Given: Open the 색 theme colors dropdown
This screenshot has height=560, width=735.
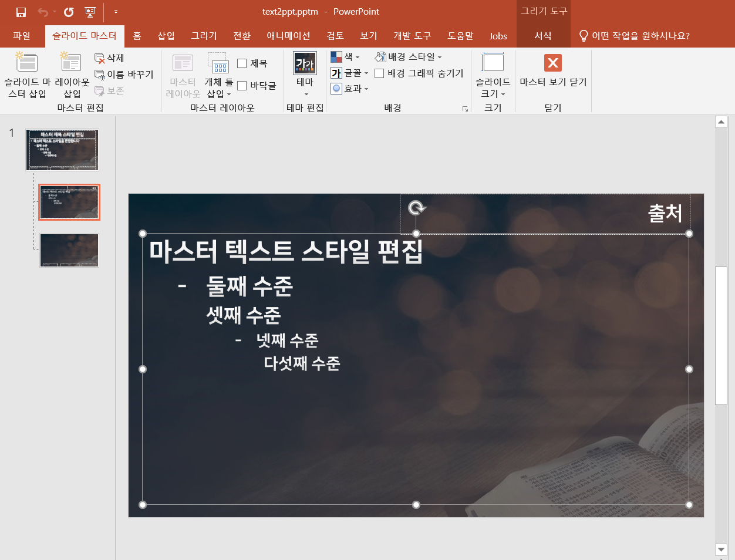Looking at the screenshot, I should 346,57.
